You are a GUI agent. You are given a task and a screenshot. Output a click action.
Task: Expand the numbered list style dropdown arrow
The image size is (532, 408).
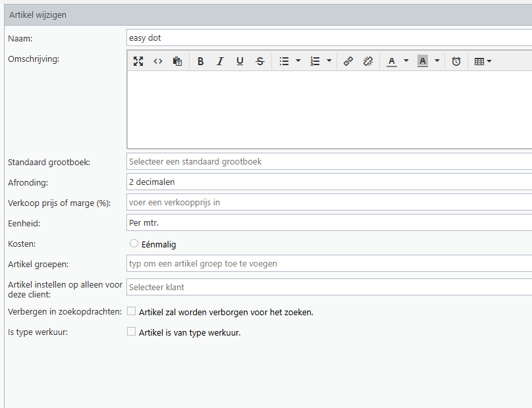pyautogui.click(x=329, y=61)
